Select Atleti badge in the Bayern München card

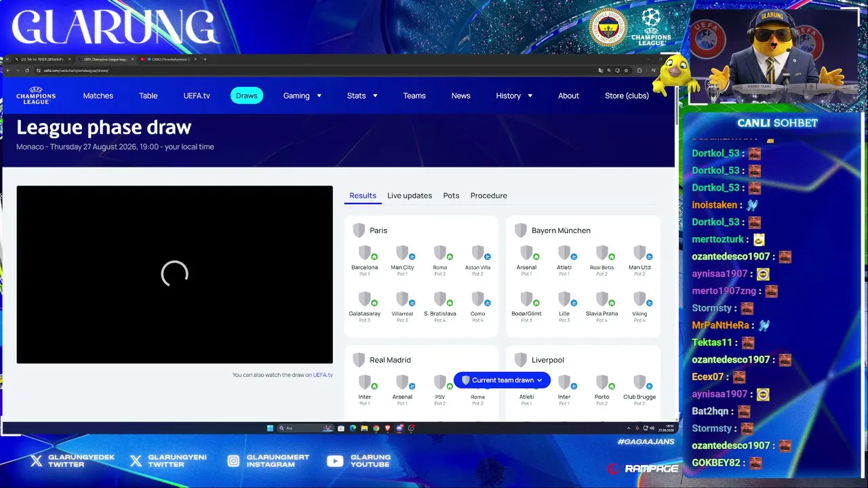(564, 253)
